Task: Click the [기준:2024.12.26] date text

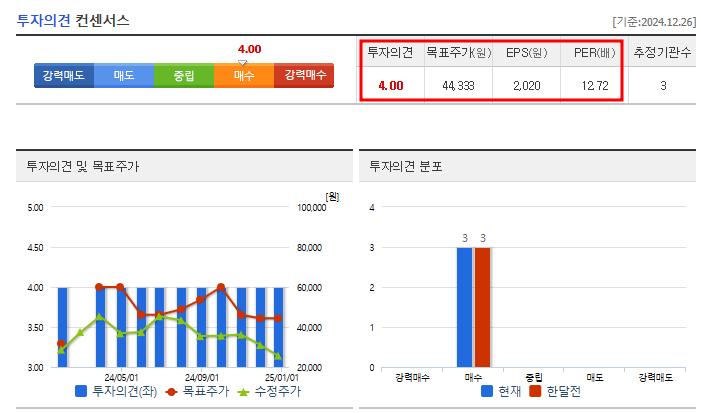Action: point(654,22)
